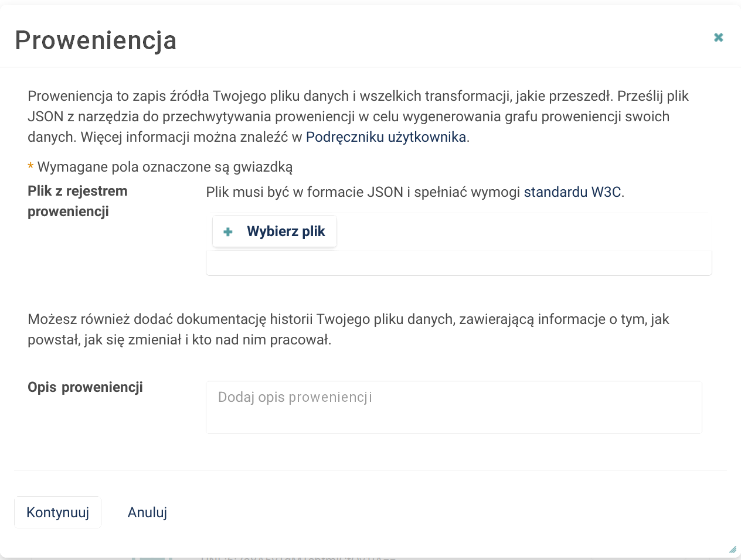Screen dimensions: 741x560
Task: Click the divider line above the Kontynuuj button
Action: (370, 470)
